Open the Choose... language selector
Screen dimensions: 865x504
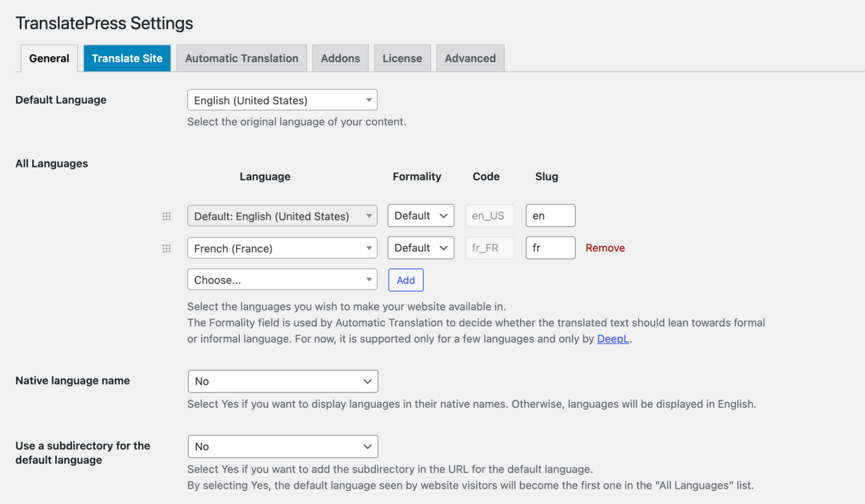(x=282, y=279)
